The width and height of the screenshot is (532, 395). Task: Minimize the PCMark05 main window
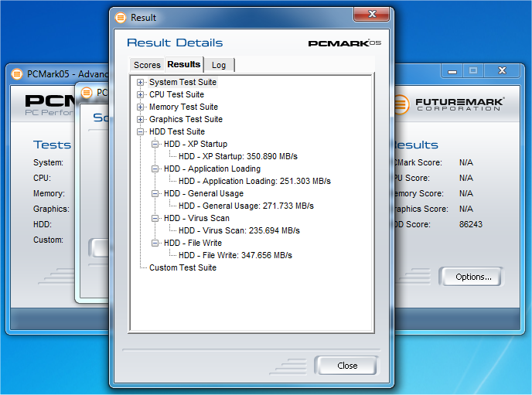tap(452, 71)
